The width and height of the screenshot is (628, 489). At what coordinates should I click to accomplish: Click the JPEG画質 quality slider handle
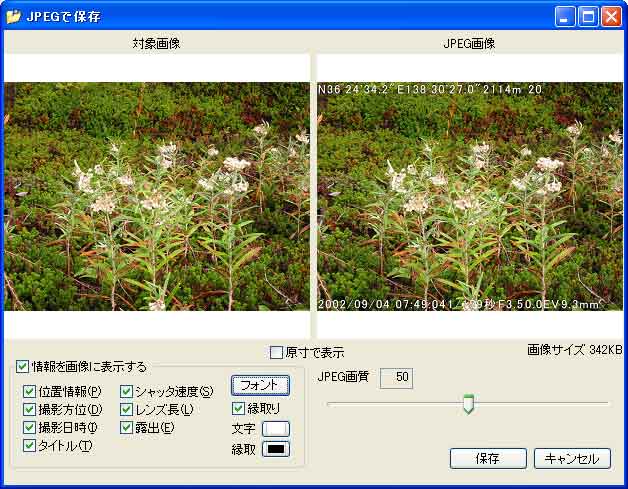(x=467, y=404)
